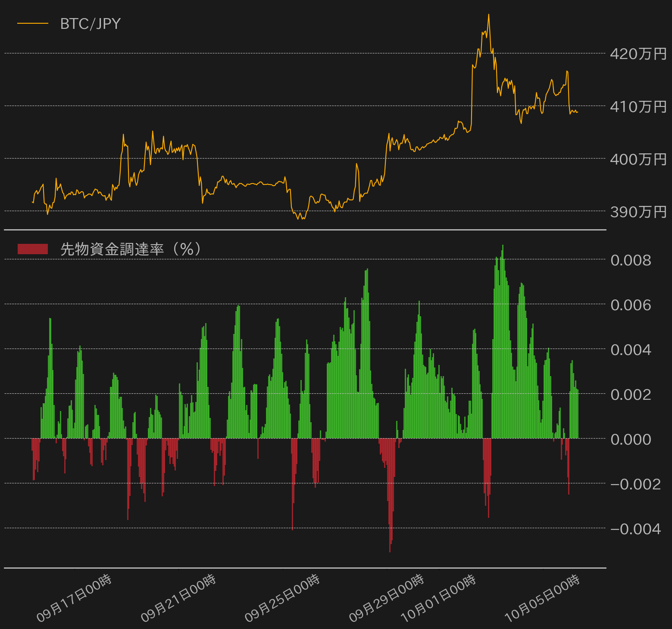The image size is (672, 629).
Task: Click the 10月01日00時 date tick label
Action: (x=439, y=598)
